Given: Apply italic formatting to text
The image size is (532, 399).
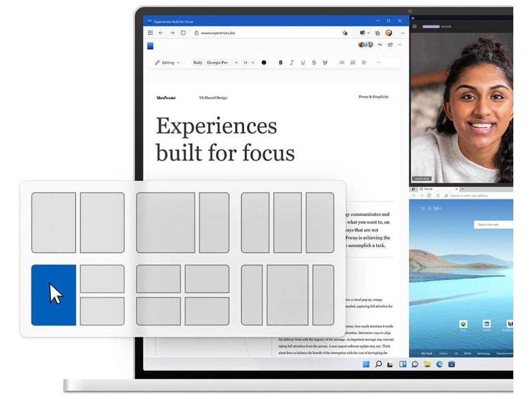Looking at the screenshot, I should pyautogui.click(x=291, y=62).
